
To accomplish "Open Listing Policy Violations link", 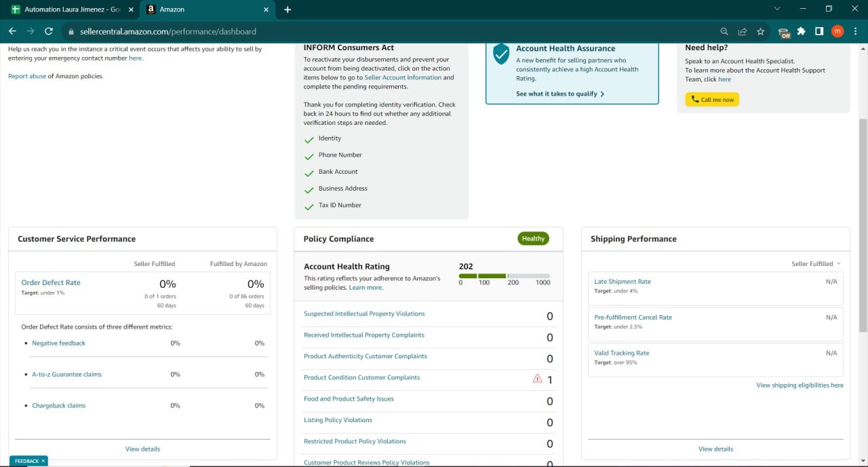I will [x=338, y=420].
